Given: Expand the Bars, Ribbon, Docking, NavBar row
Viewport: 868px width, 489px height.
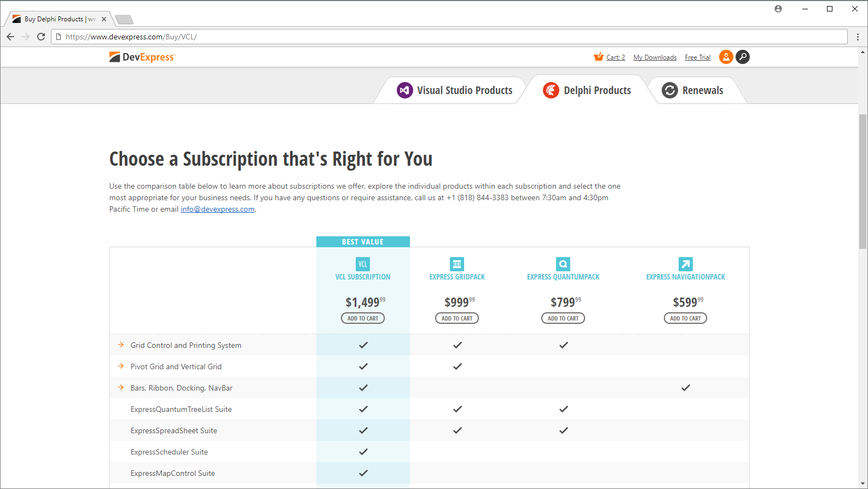Looking at the screenshot, I should 121,388.
